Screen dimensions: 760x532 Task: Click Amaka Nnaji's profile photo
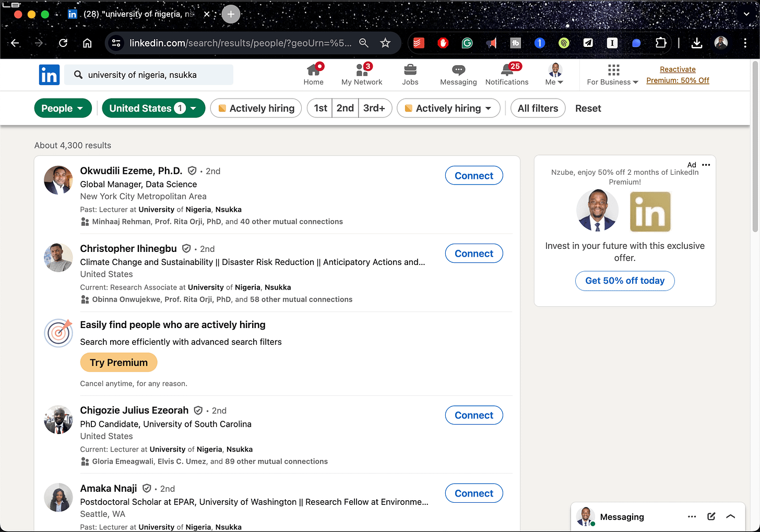pyautogui.click(x=58, y=497)
